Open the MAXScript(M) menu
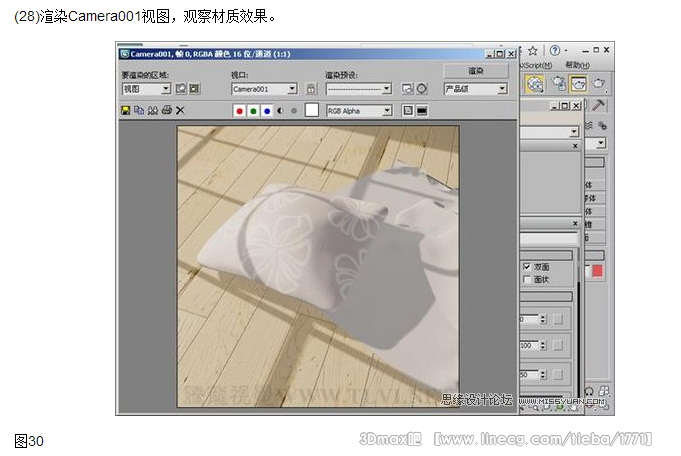The height and width of the screenshot is (456, 681). click(536, 65)
